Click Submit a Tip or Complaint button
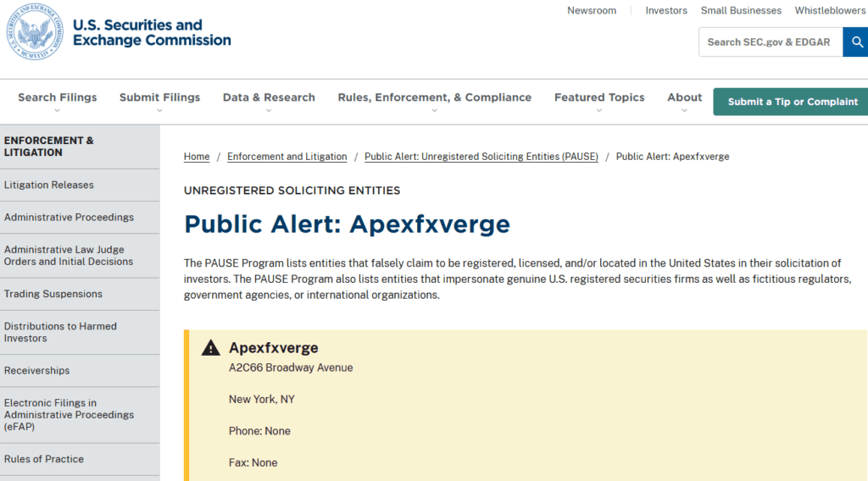 click(792, 102)
